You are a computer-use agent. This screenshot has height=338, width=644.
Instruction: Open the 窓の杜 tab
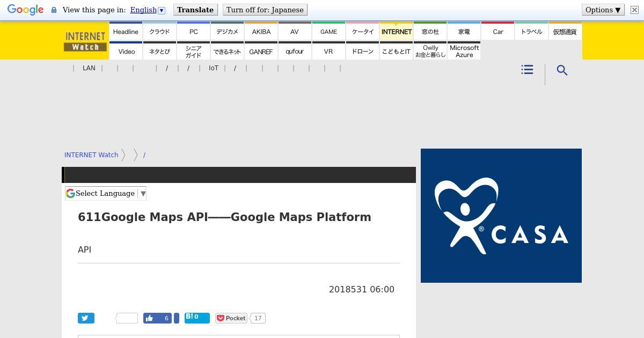(430, 31)
